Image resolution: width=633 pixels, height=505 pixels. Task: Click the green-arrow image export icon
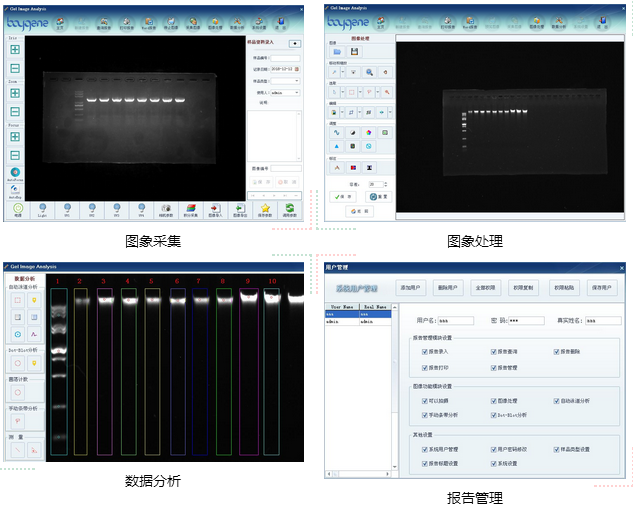240,210
